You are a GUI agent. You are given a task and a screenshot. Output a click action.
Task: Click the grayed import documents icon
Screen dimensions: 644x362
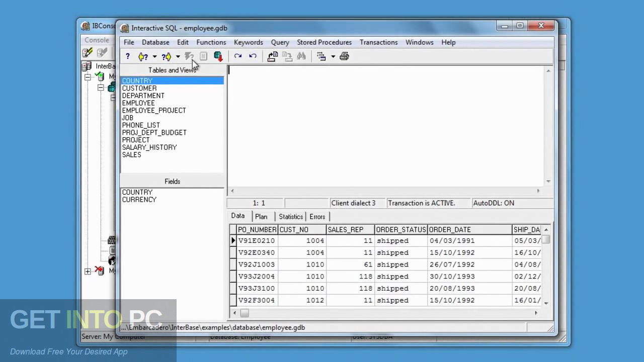(287, 56)
